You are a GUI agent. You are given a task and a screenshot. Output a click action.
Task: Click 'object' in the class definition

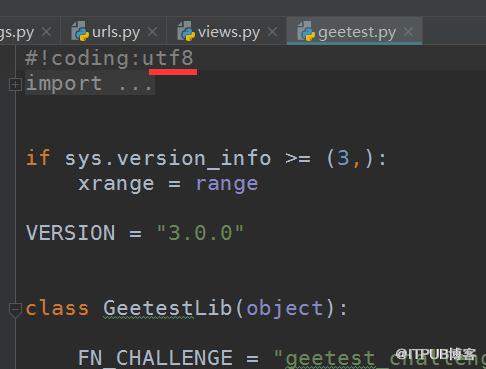pos(285,309)
